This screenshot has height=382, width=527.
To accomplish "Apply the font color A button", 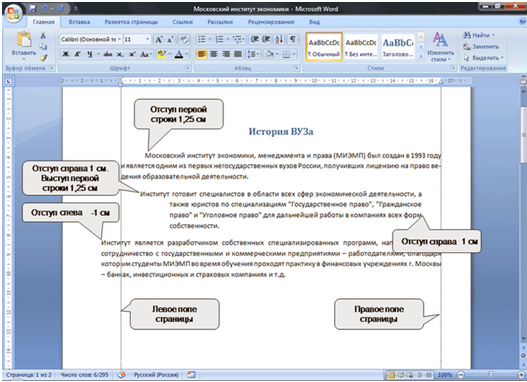I will pos(179,54).
